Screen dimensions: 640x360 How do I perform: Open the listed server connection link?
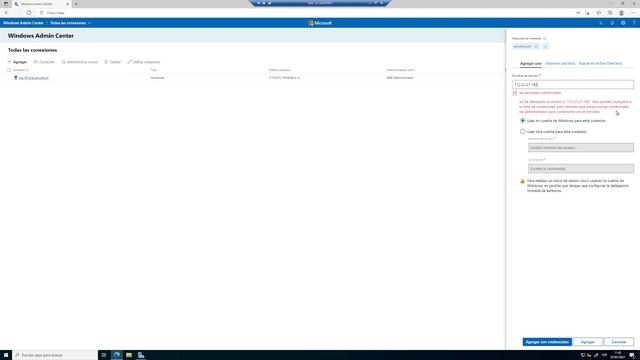(33, 78)
